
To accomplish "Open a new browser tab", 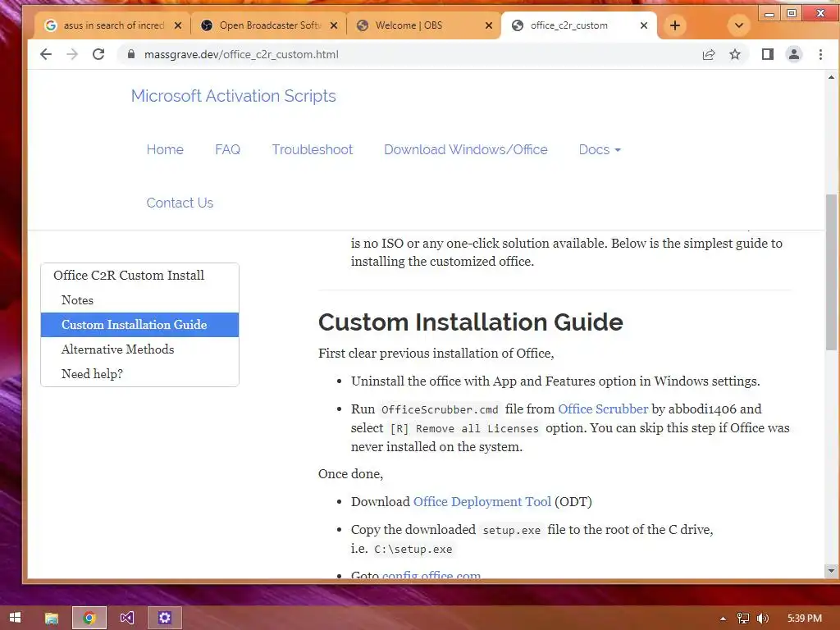I will 675,25.
